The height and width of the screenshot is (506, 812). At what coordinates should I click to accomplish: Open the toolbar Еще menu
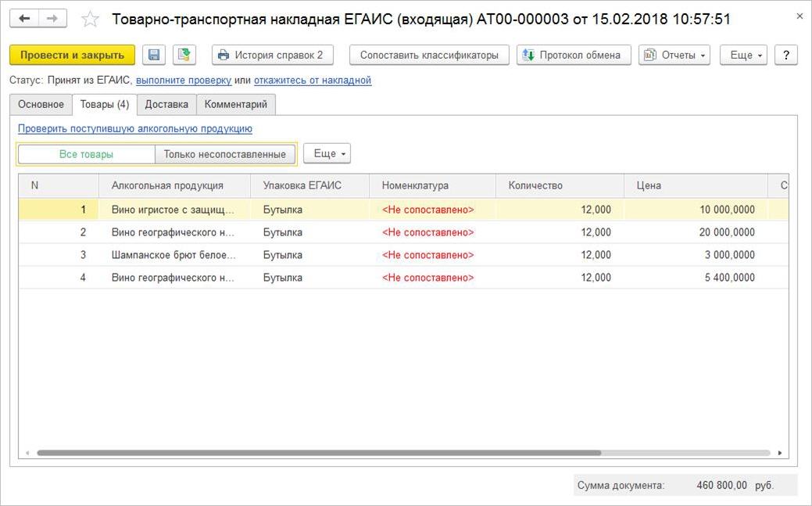coord(744,55)
